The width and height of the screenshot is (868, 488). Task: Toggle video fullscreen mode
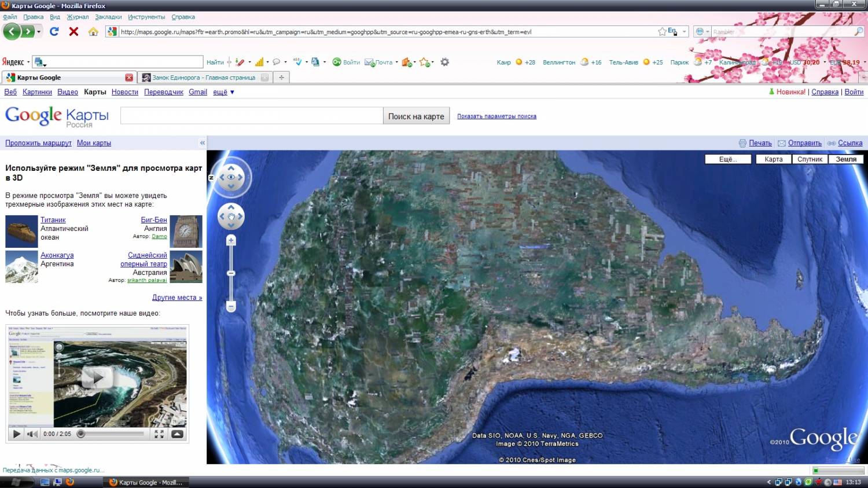coord(159,434)
